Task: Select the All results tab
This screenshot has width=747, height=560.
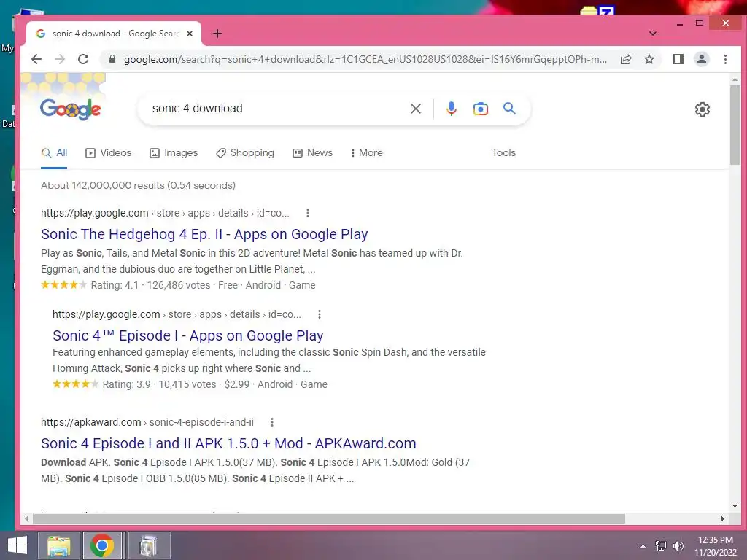Action: (x=54, y=153)
